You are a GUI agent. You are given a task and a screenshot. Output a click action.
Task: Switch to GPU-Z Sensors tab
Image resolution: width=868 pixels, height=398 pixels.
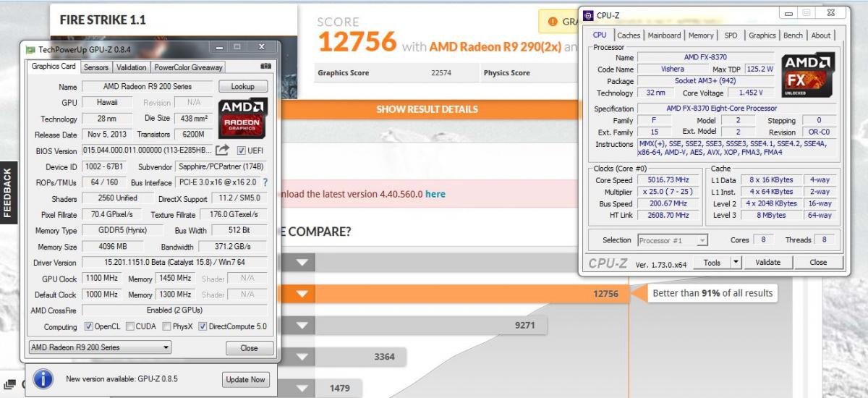click(x=96, y=67)
